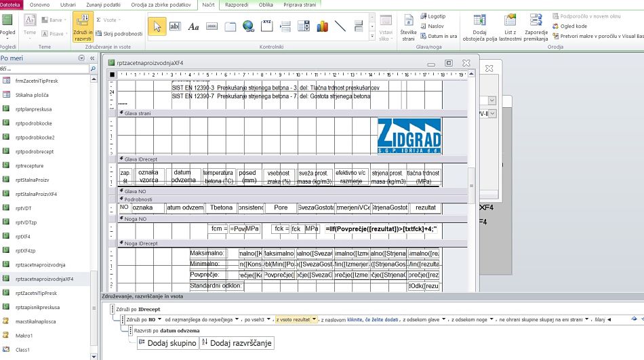Screen dimensions: 644x360
Task: Select the 'Glava strani' section bar
Action: [292, 113]
